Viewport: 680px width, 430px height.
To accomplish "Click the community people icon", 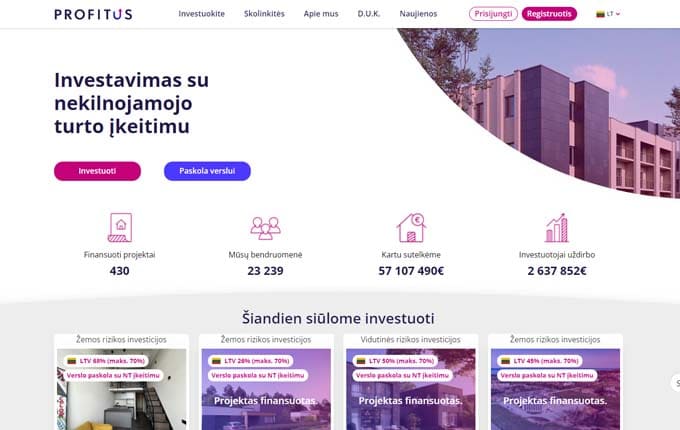I will (x=265, y=228).
